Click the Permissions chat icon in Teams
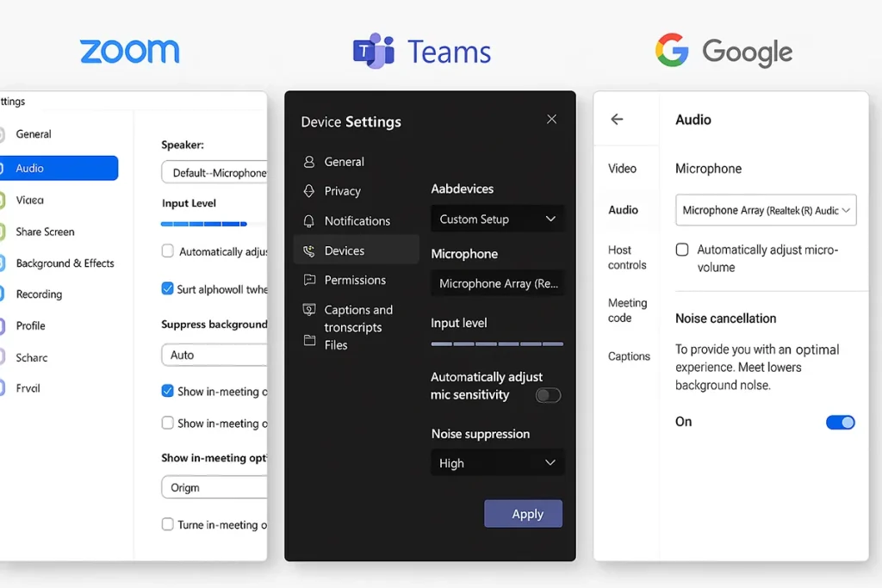The image size is (882, 588). tap(309, 280)
